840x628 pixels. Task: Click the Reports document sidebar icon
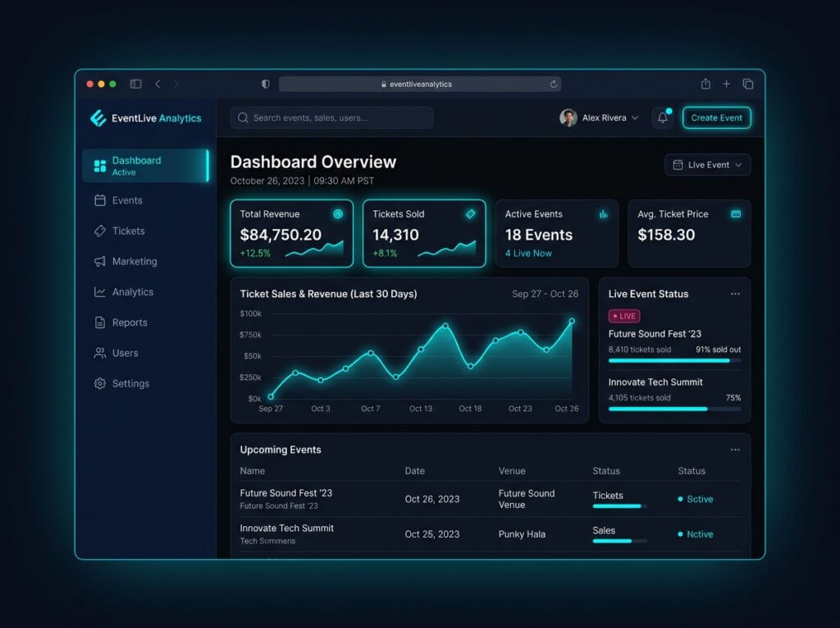coord(99,323)
